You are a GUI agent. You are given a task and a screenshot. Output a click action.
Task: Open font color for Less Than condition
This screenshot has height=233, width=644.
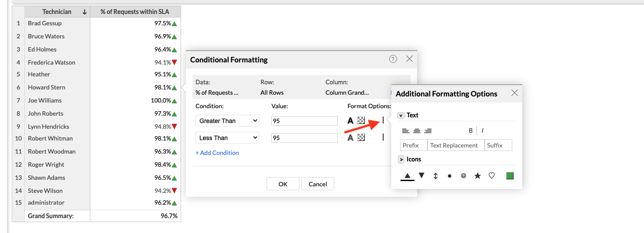tap(350, 138)
